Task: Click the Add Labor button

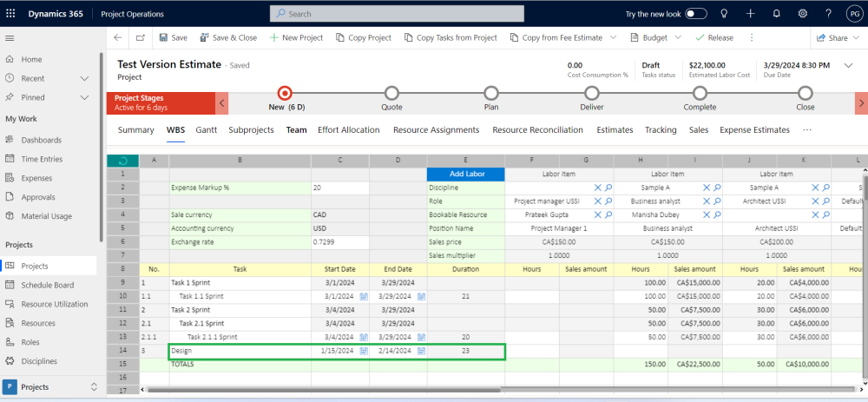Action: click(466, 174)
